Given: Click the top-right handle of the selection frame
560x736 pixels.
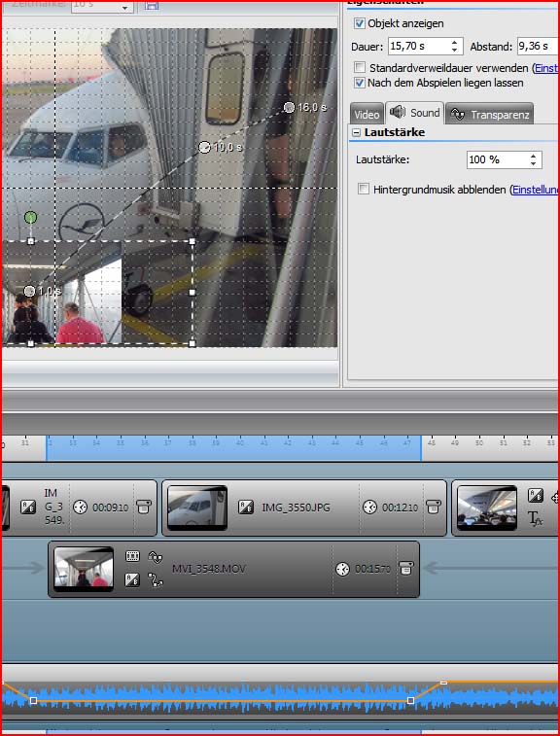Looking at the screenshot, I should point(192,241).
